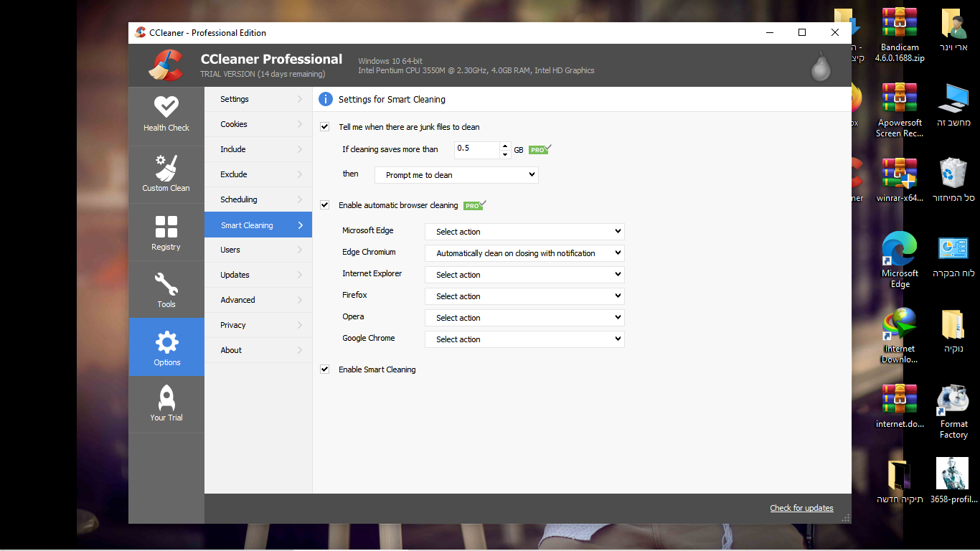Image resolution: width=980 pixels, height=551 pixels.
Task: Select This PC (מחשב זה) desktop icon
Action: point(953,105)
